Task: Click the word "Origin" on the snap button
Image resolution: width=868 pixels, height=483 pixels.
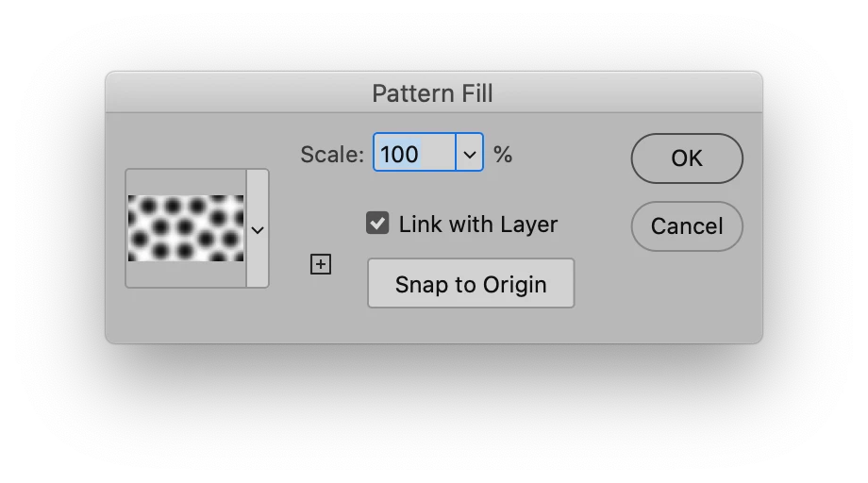Action: point(514,284)
